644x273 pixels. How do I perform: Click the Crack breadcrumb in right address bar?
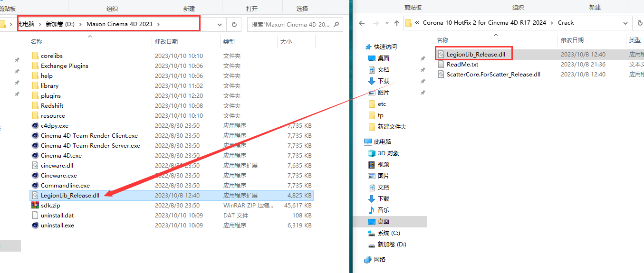[566, 23]
